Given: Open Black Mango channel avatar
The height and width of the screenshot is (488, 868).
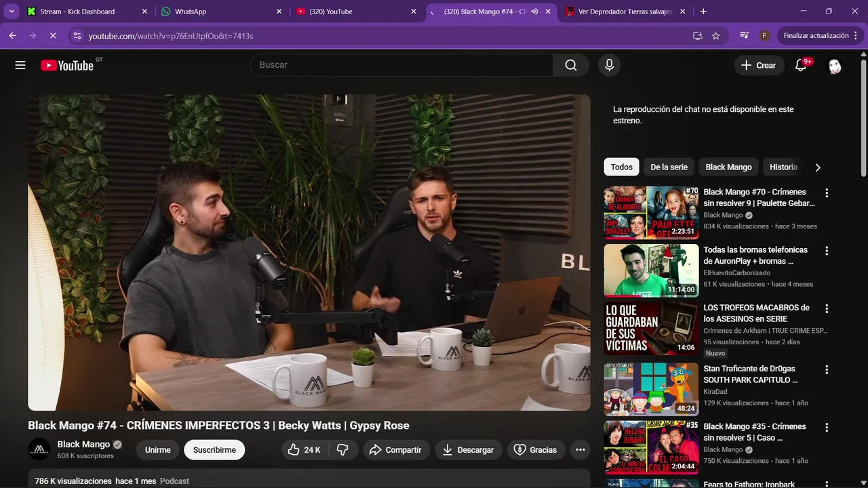Looking at the screenshot, I should point(39,449).
